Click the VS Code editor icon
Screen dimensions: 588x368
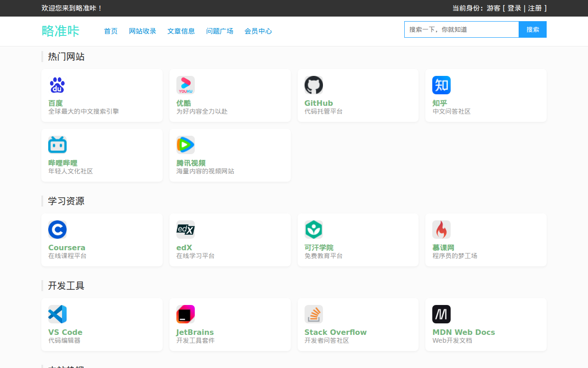(x=57, y=314)
